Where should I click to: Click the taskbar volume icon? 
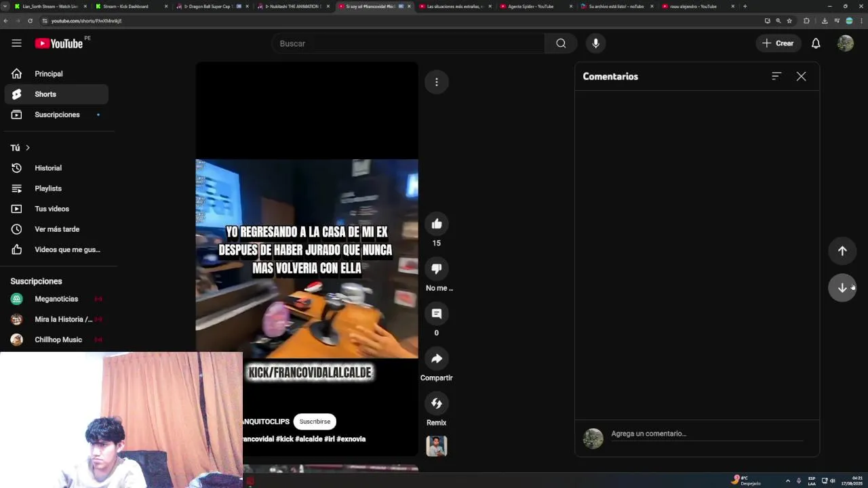tap(832, 481)
